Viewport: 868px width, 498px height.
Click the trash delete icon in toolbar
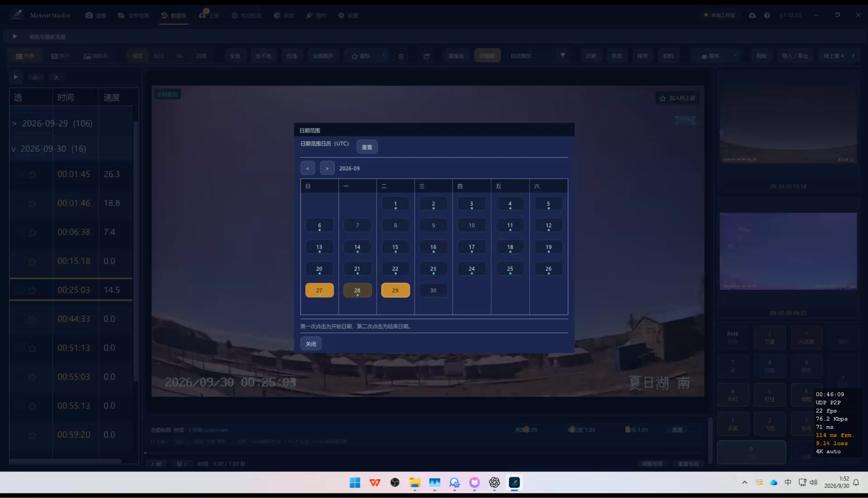401,56
